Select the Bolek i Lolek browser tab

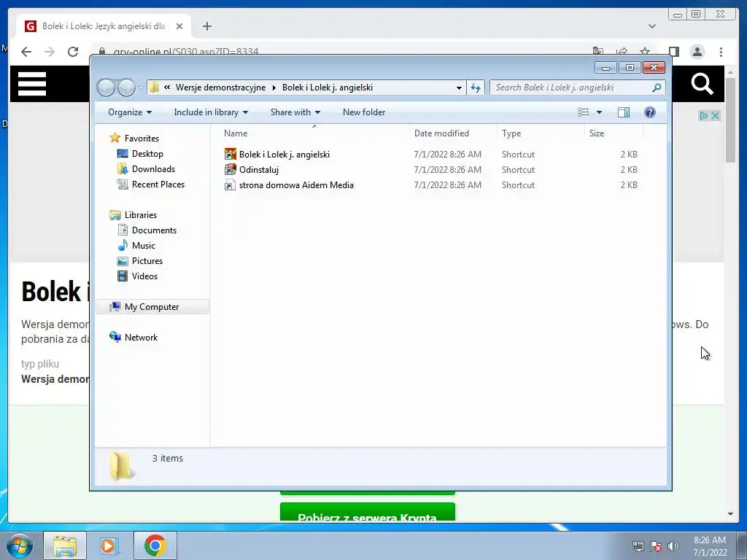coord(104,26)
